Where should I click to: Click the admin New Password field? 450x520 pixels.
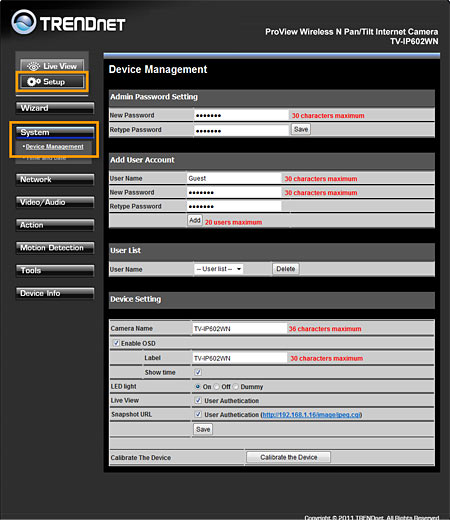click(241, 115)
